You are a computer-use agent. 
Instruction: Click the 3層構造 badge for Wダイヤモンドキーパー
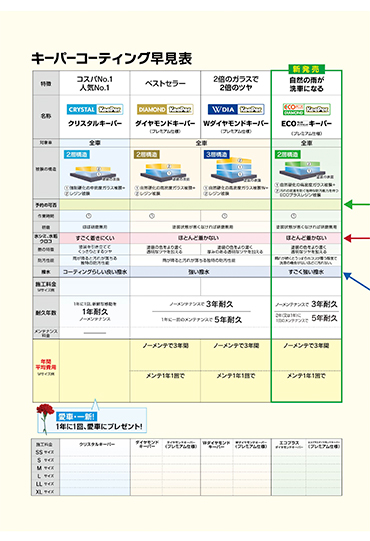tap(217, 154)
